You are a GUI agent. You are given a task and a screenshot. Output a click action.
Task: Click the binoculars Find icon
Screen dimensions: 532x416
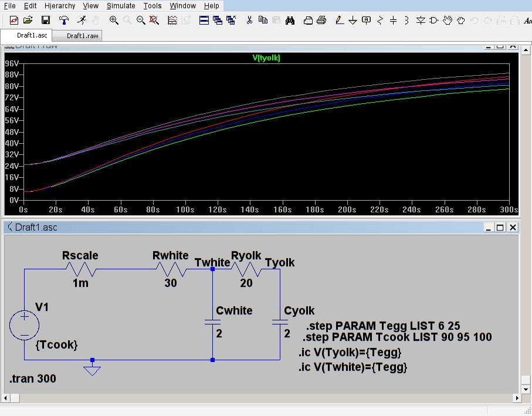tap(289, 20)
